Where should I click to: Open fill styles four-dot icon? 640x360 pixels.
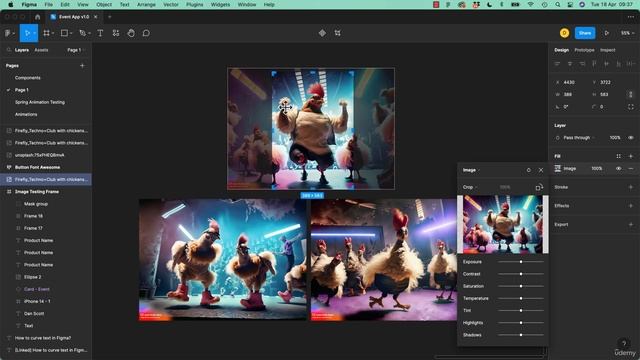coord(618,156)
